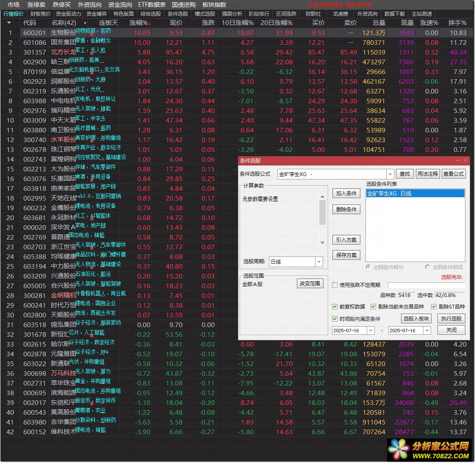The image size is (476, 463).
Task: Switch to the 封板竞价 tab
Action: (40, 14)
